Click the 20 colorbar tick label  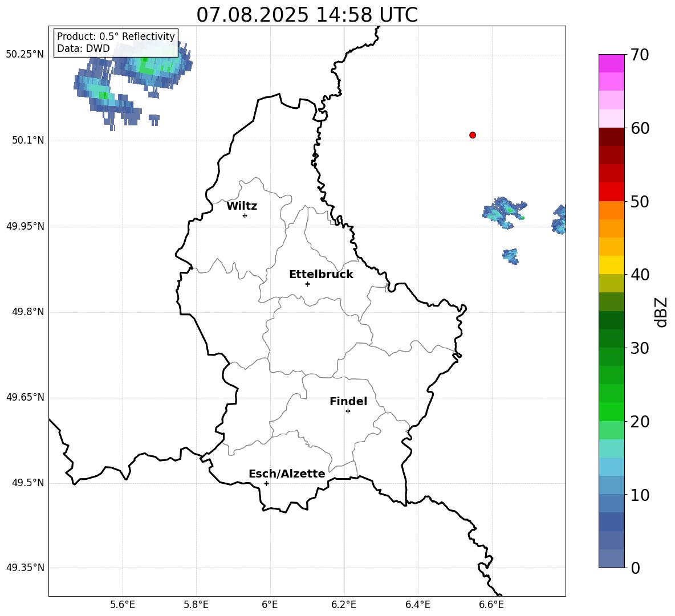[640, 422]
